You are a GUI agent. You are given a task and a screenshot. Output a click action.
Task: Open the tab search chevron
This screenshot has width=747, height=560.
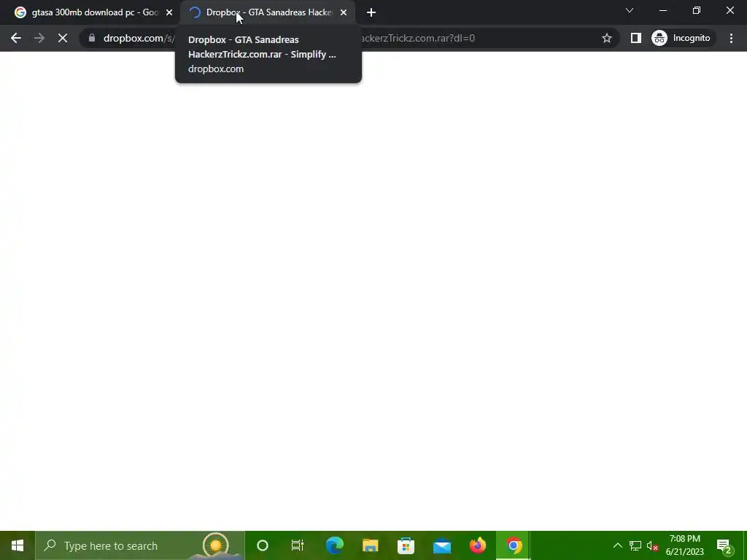pyautogui.click(x=630, y=10)
